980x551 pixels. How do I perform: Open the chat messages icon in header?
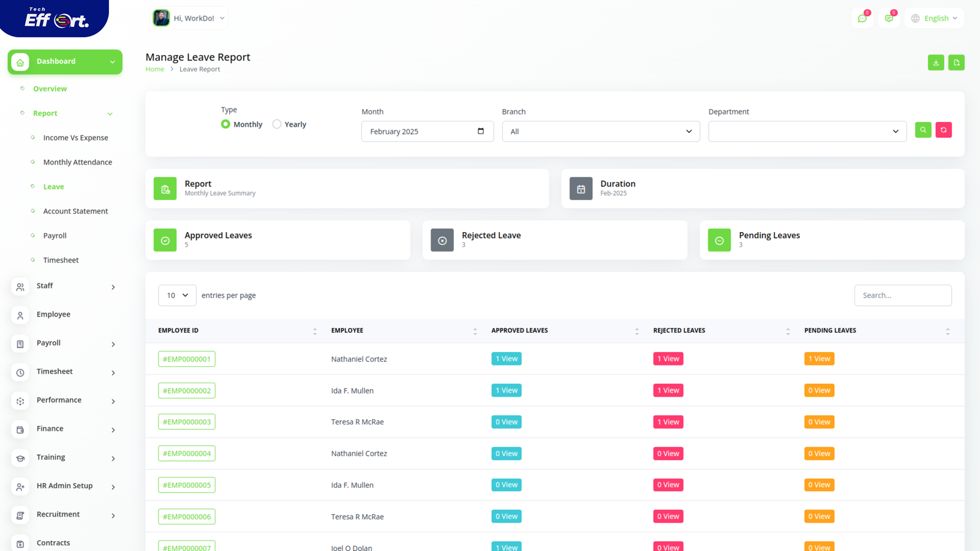point(862,18)
